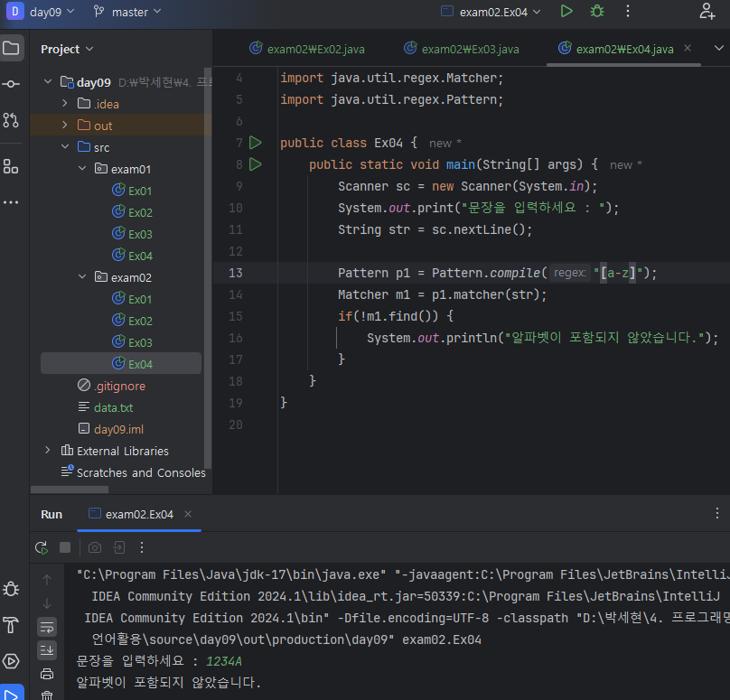
Task: Open the Build hammer tool window
Action: [x=11, y=625]
